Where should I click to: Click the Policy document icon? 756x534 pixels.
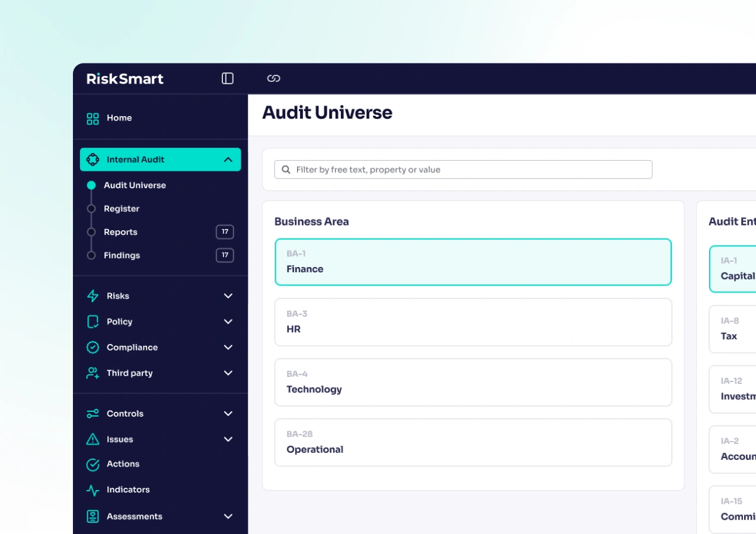coord(92,322)
